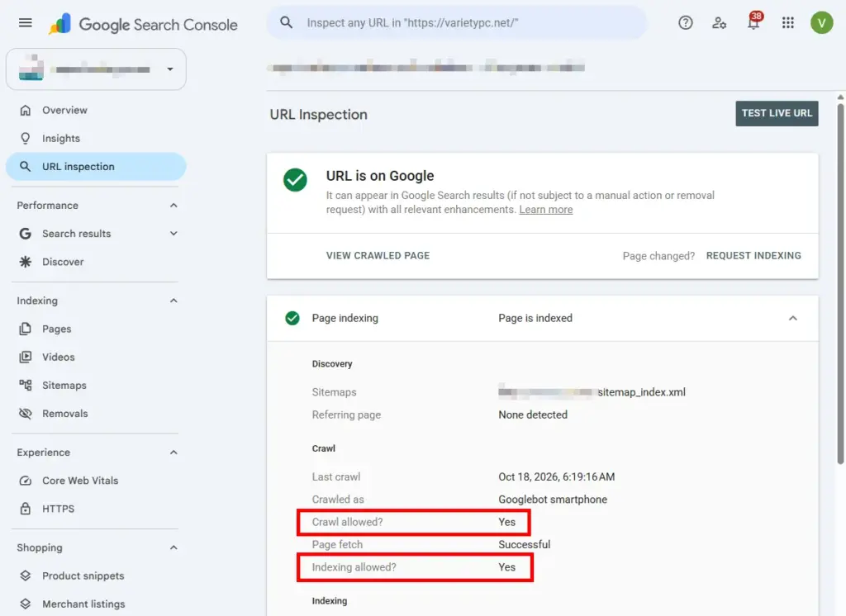Open the green V account avatar
This screenshot has height=616, width=846.
click(821, 22)
